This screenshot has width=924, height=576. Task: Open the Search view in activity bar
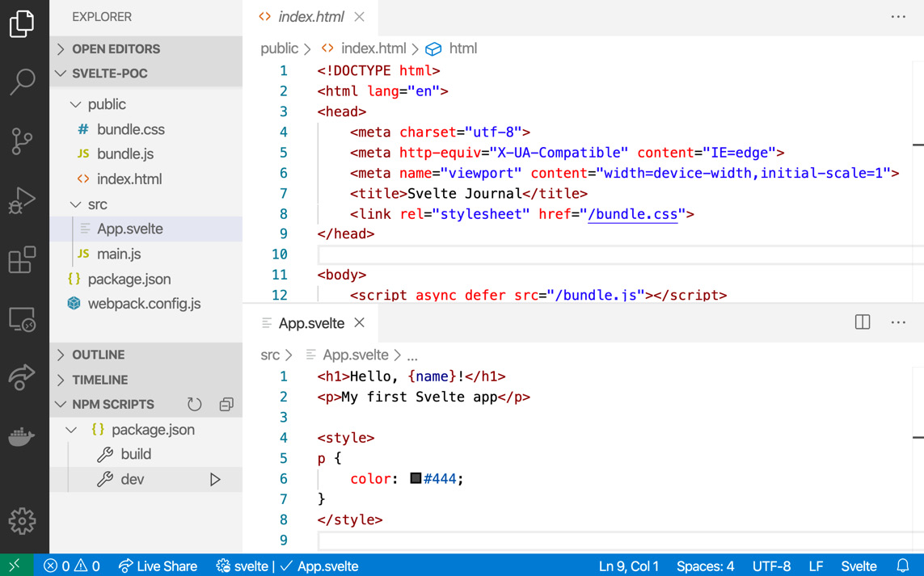click(x=23, y=82)
